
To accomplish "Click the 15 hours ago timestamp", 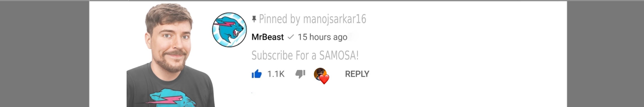I will click(x=323, y=37).
